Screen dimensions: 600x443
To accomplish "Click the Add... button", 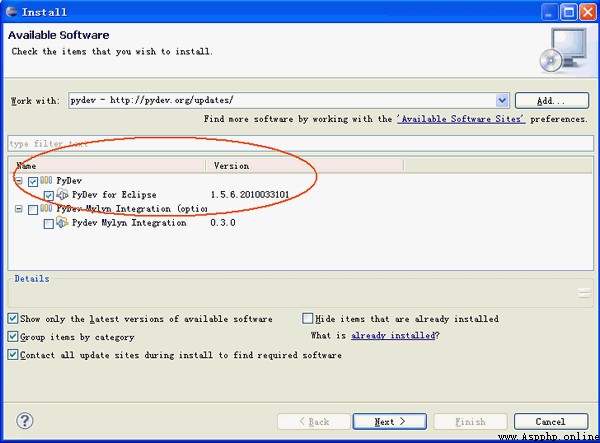I will [551, 101].
